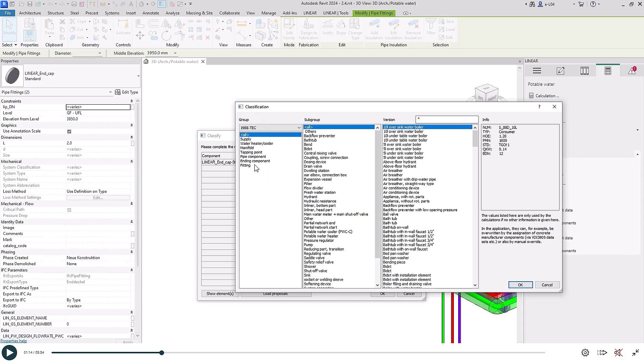Screen dimensions: 644x362
Task: Click the Version list scrollbar thumb
Action: coord(475,138)
